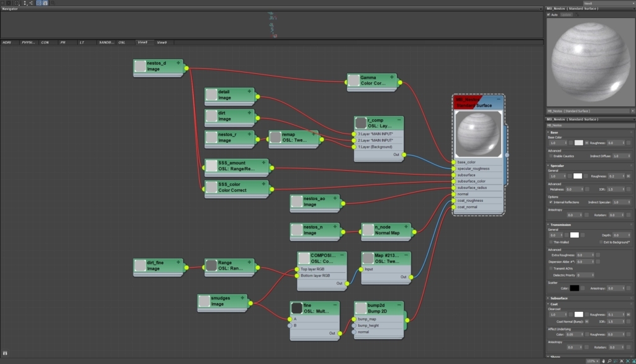Select the Pan tool hand icon
Image resolution: width=636 pixels, height=364 pixels.
[603, 361]
